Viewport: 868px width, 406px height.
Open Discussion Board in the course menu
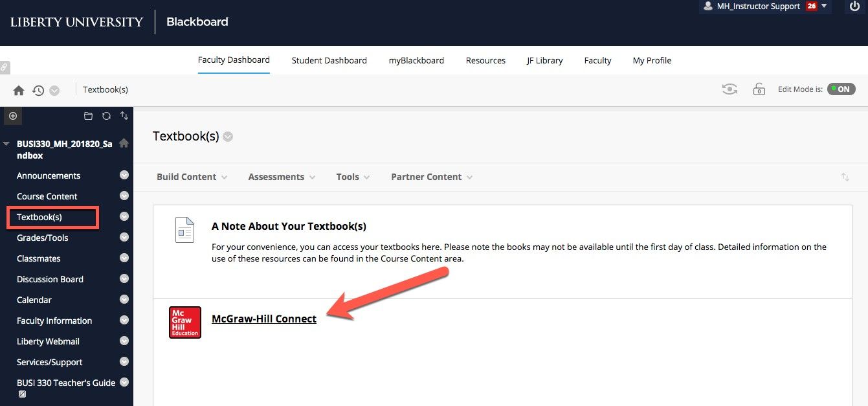(50, 279)
